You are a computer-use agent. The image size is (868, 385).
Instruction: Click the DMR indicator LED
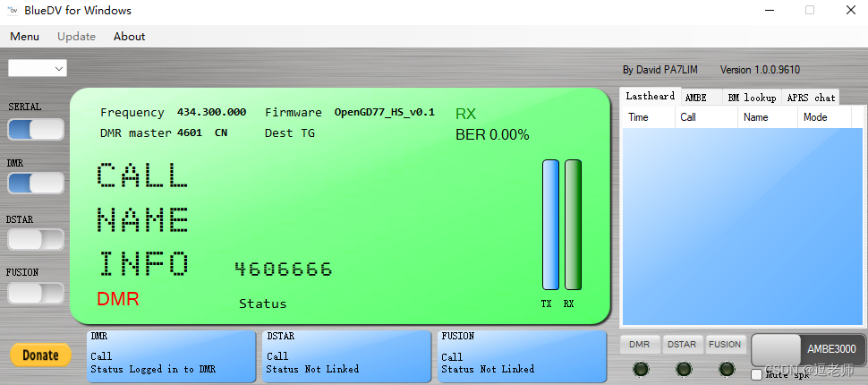coord(641,368)
